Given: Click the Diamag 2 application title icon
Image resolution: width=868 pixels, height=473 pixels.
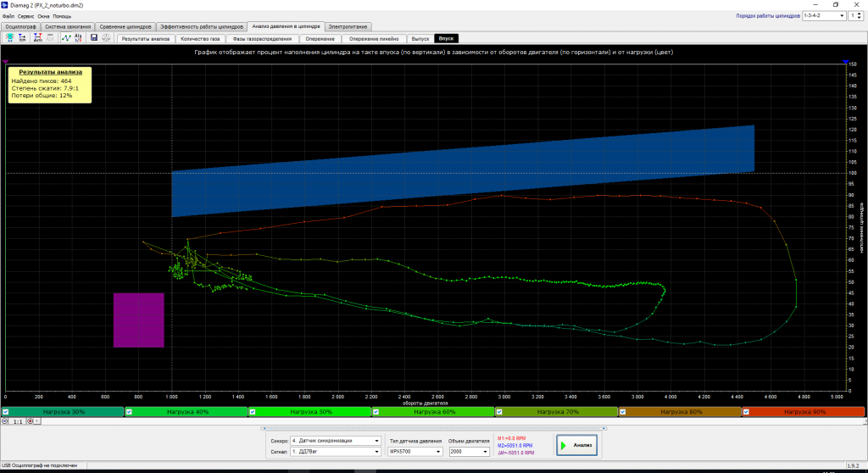Looking at the screenshot, I should (x=4, y=5).
